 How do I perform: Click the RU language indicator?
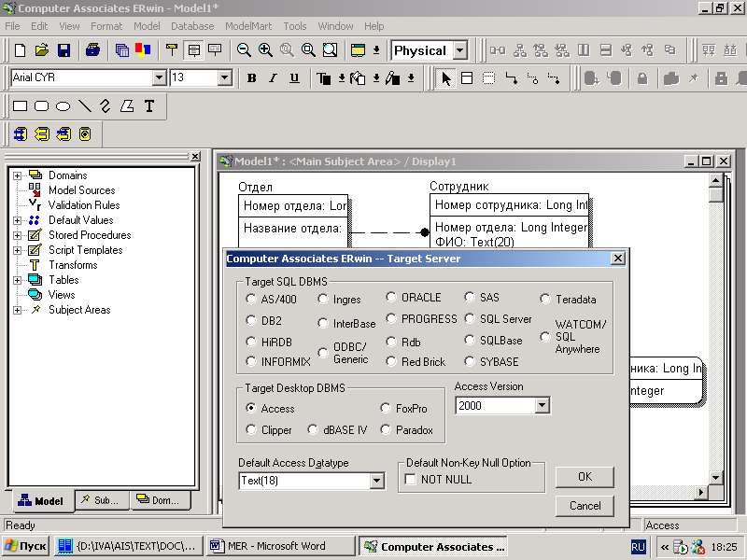tap(638, 547)
